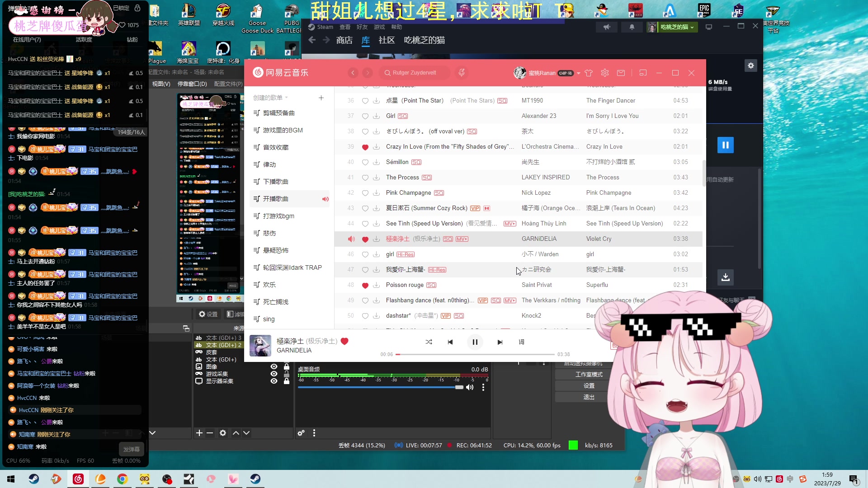Toggle visibility of 显示器采集 source in OBS
Screen dimensions: 868x488
click(x=274, y=381)
